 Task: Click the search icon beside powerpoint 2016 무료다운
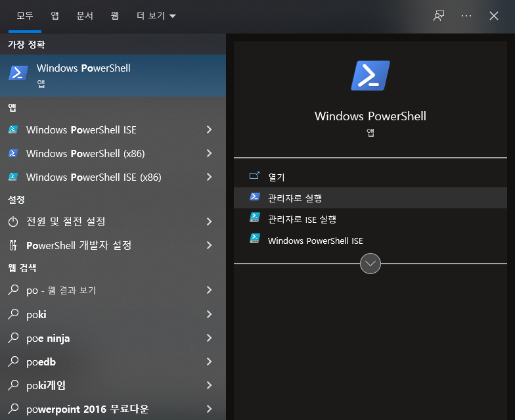[13, 409]
